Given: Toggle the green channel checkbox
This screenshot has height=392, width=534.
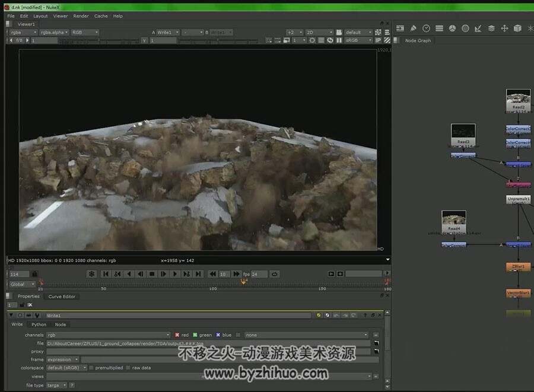Looking at the screenshot, I should coord(195,335).
